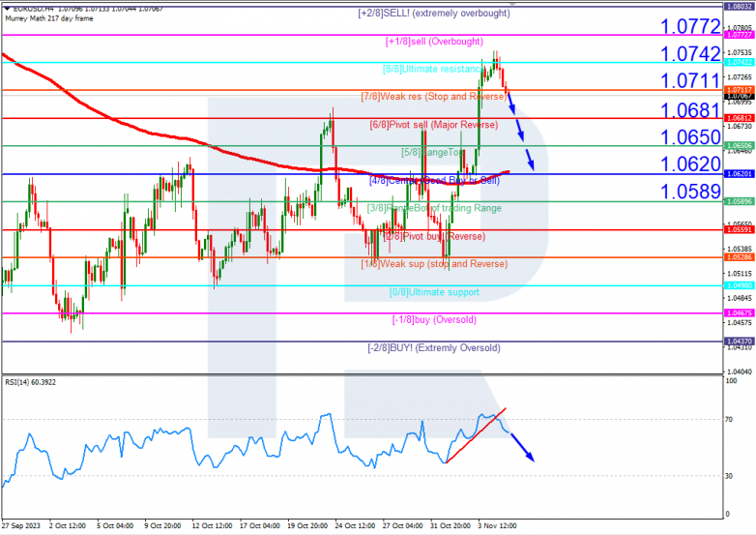Click the Murrey Math 217 day frame label
The image size is (756, 535).
[49, 18]
